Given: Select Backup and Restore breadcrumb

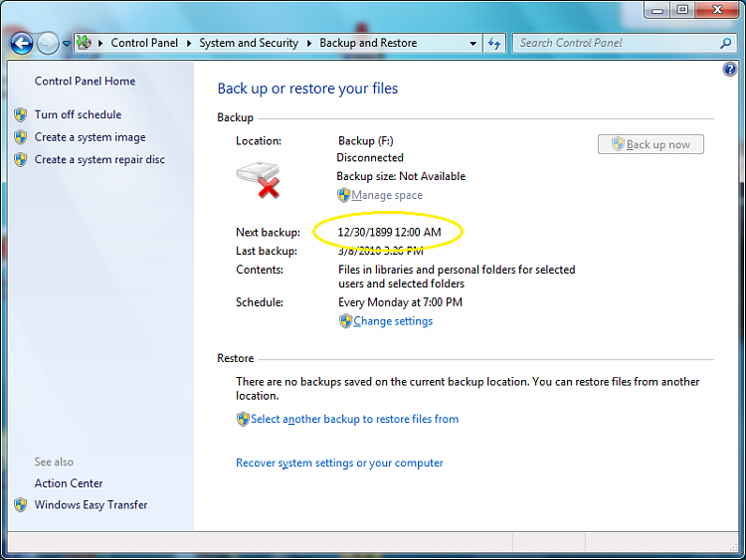Looking at the screenshot, I should (368, 43).
